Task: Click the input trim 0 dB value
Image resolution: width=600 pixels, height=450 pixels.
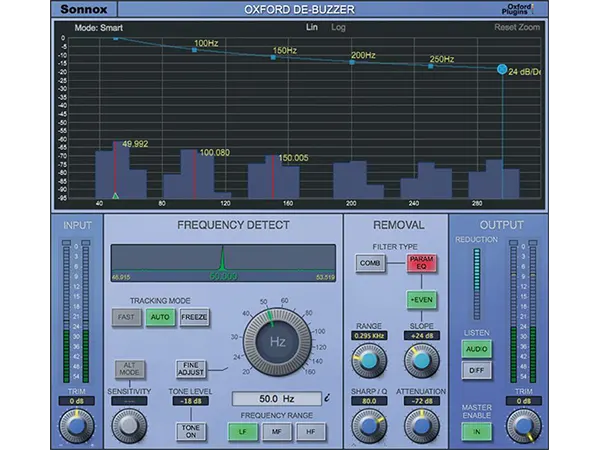Action: [x=77, y=401]
